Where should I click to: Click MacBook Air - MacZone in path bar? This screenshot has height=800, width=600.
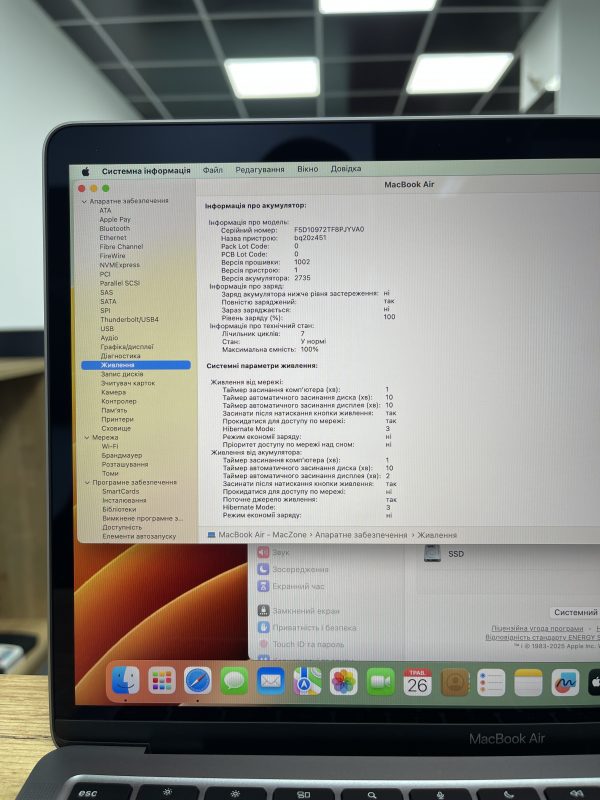point(262,535)
